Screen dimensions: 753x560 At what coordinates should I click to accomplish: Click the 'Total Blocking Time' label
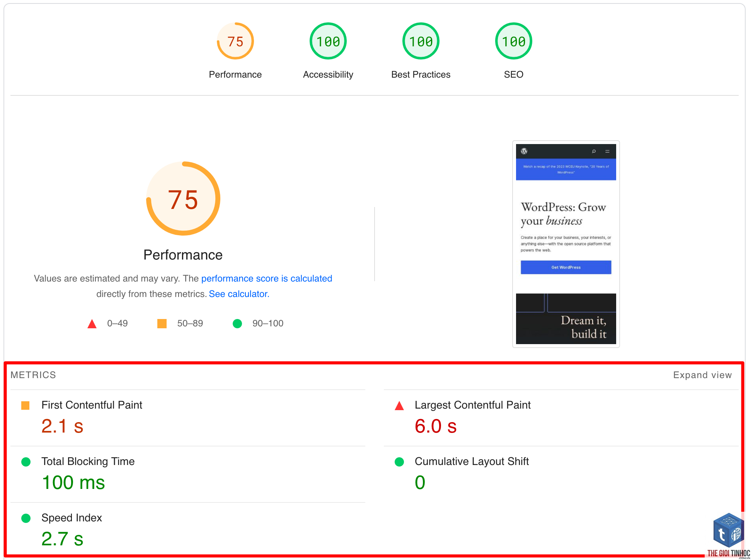click(88, 461)
